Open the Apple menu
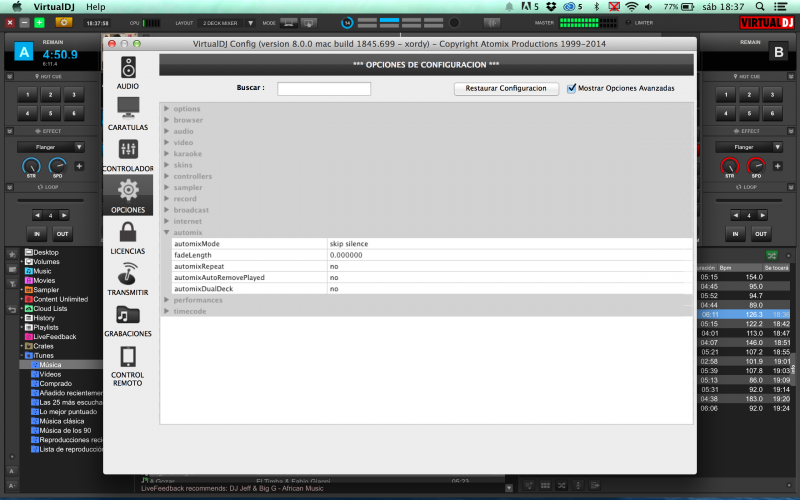 tap(17, 7)
